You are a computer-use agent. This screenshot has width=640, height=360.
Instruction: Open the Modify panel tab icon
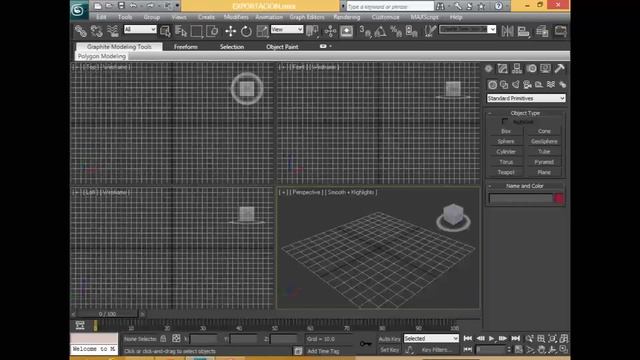click(x=502, y=69)
